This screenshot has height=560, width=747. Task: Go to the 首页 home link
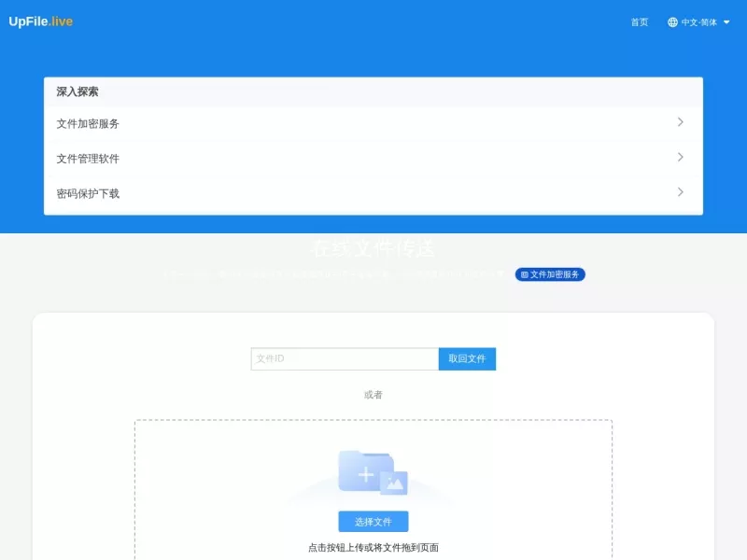(x=640, y=22)
